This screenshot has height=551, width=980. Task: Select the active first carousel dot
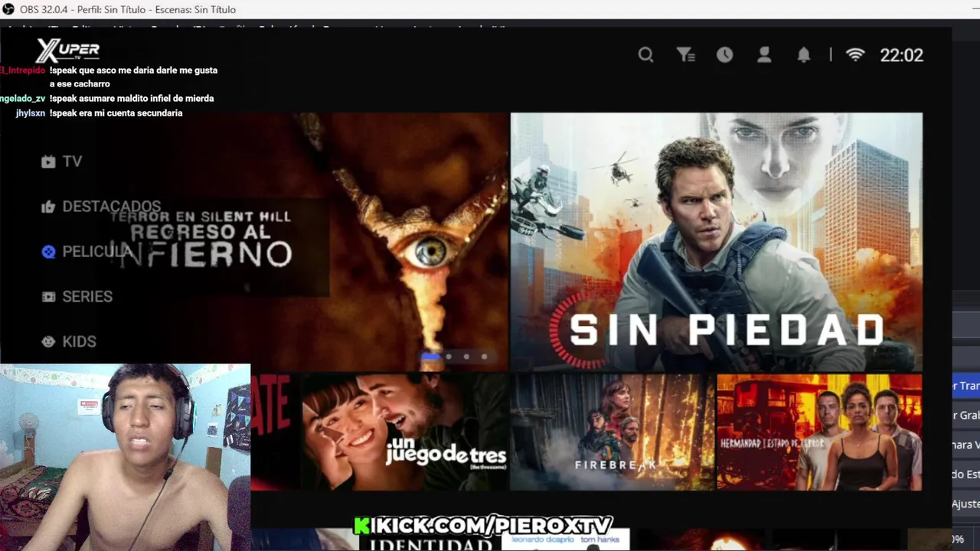click(x=431, y=357)
